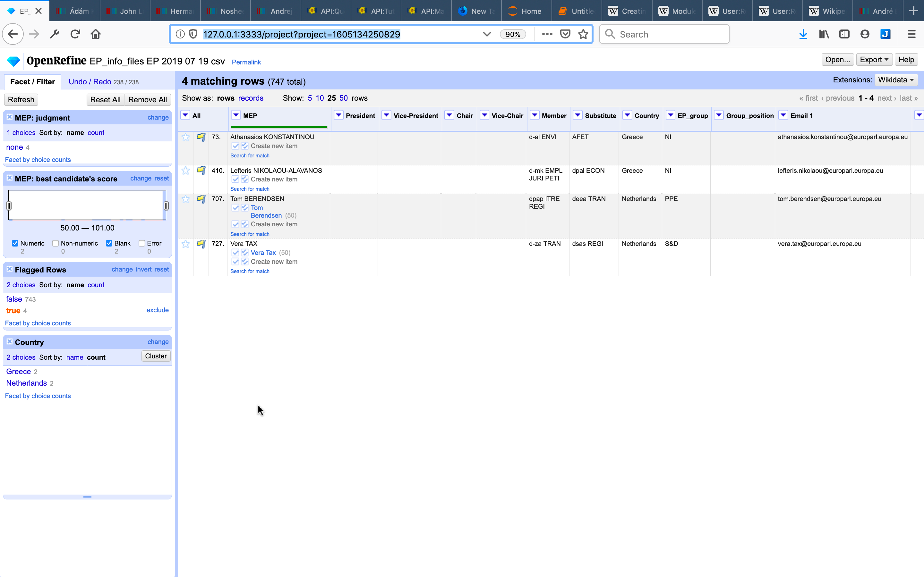This screenshot has width=924, height=577.
Task: Open the Permalink link
Action: (x=246, y=62)
